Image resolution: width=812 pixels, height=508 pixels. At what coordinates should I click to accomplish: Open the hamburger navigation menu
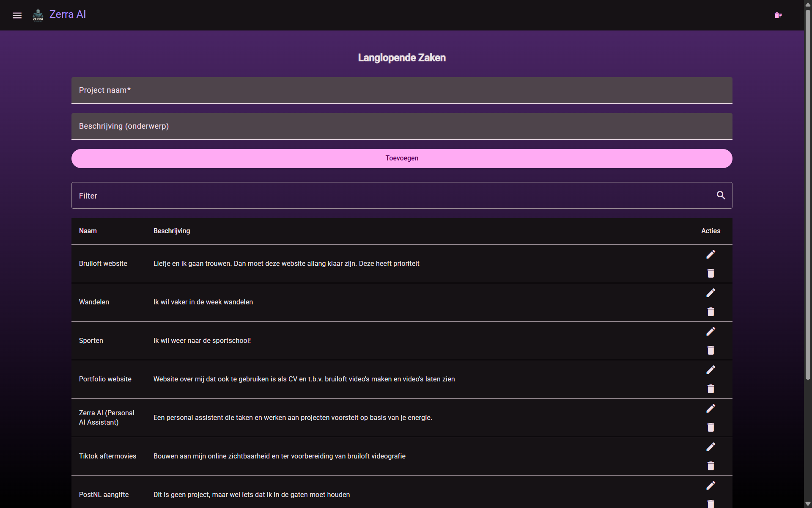pos(17,15)
